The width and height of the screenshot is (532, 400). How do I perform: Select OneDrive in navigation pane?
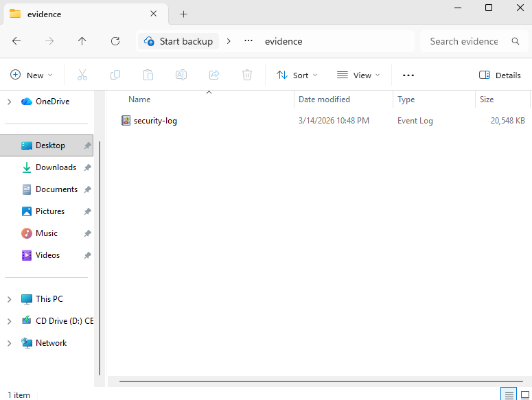point(52,102)
